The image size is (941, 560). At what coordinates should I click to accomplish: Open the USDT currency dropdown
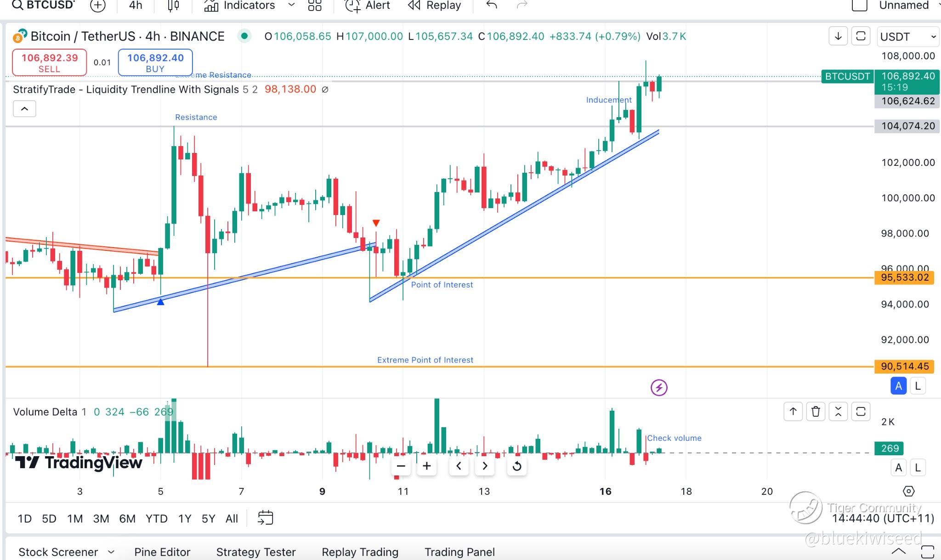point(907,36)
